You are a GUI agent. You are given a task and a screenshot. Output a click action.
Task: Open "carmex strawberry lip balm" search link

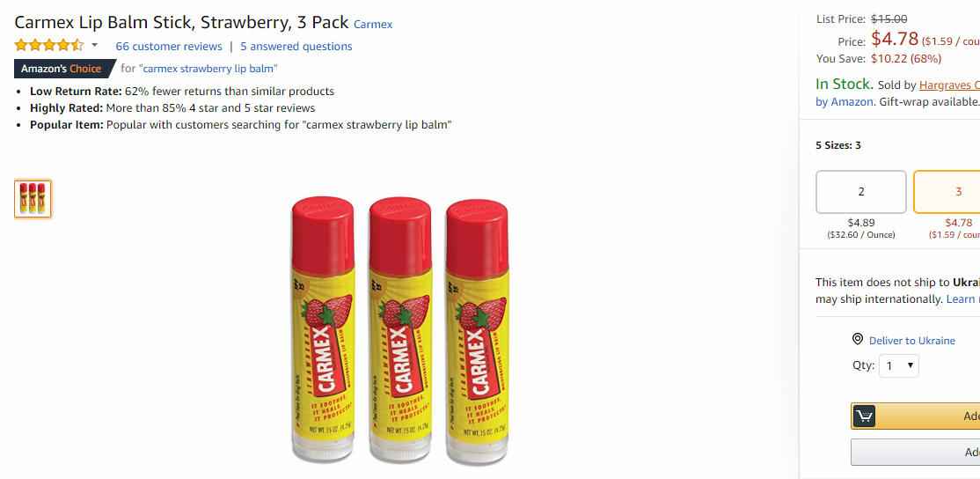coord(210,68)
